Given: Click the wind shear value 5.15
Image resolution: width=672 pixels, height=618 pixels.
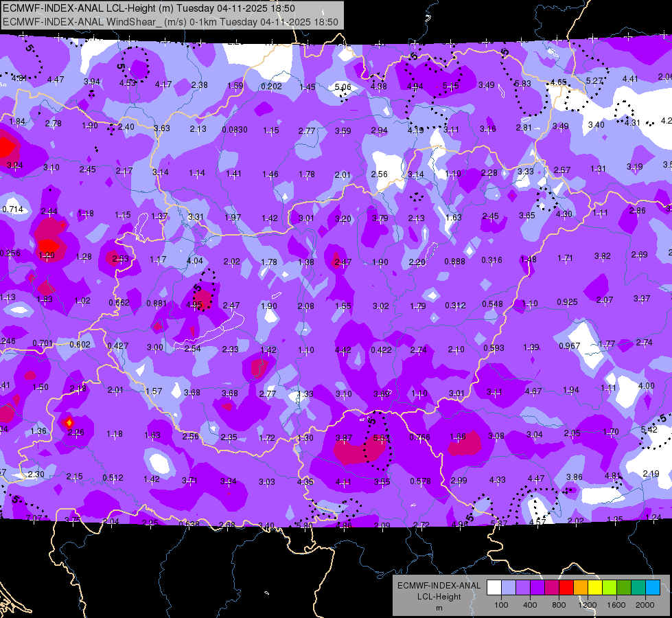Looking at the screenshot, I should point(450,86).
